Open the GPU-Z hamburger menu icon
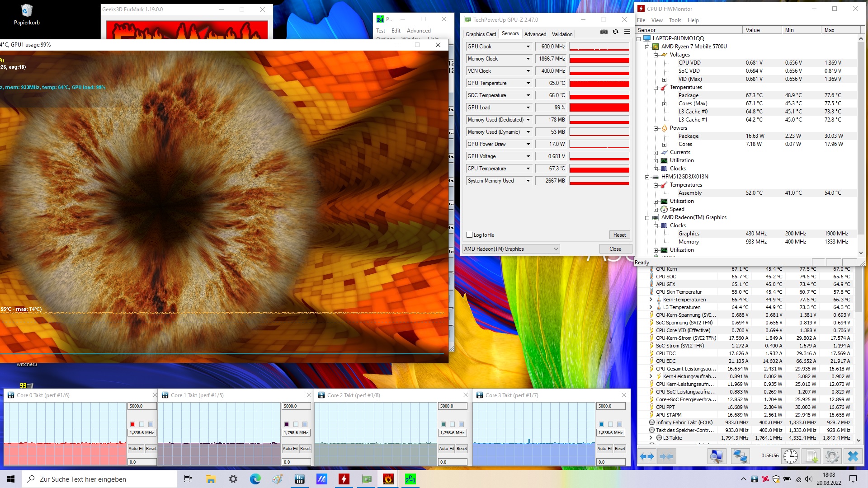Viewport: 868px width, 488px height. coord(627,32)
